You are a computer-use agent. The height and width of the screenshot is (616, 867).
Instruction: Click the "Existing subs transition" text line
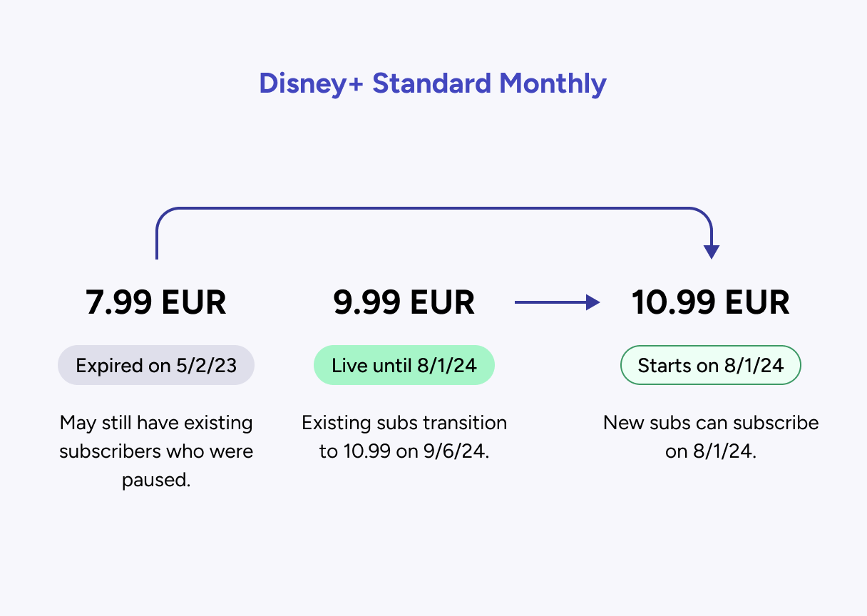click(x=404, y=423)
